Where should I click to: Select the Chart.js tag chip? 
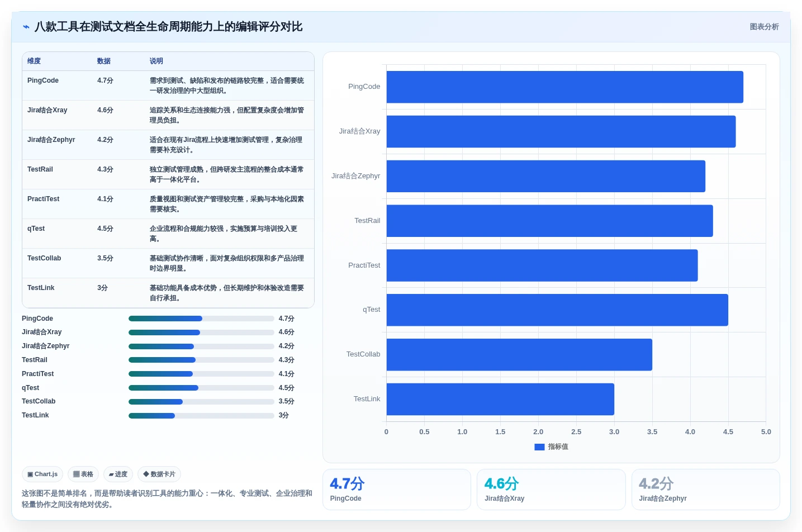[42, 474]
